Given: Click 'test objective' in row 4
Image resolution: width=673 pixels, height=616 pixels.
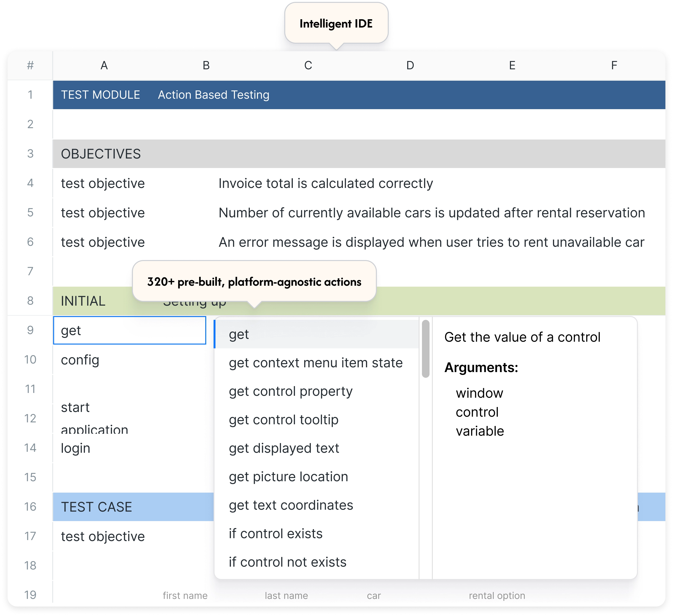Looking at the screenshot, I should point(103,183).
